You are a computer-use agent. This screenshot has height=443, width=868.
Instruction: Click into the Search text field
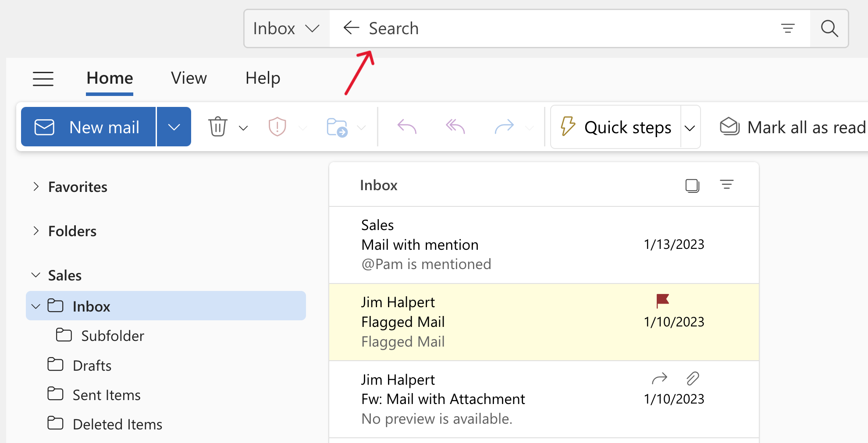(x=570, y=28)
